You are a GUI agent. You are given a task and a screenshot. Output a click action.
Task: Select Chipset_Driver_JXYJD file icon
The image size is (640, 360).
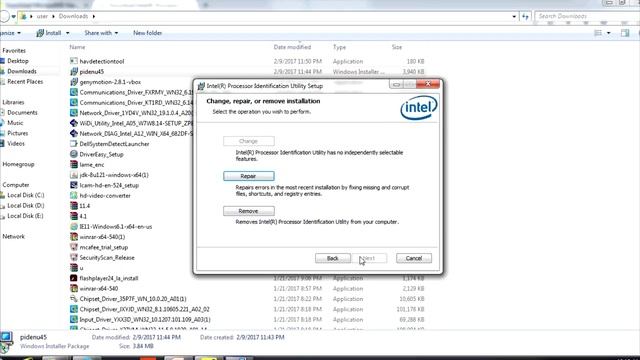[x=74, y=309]
